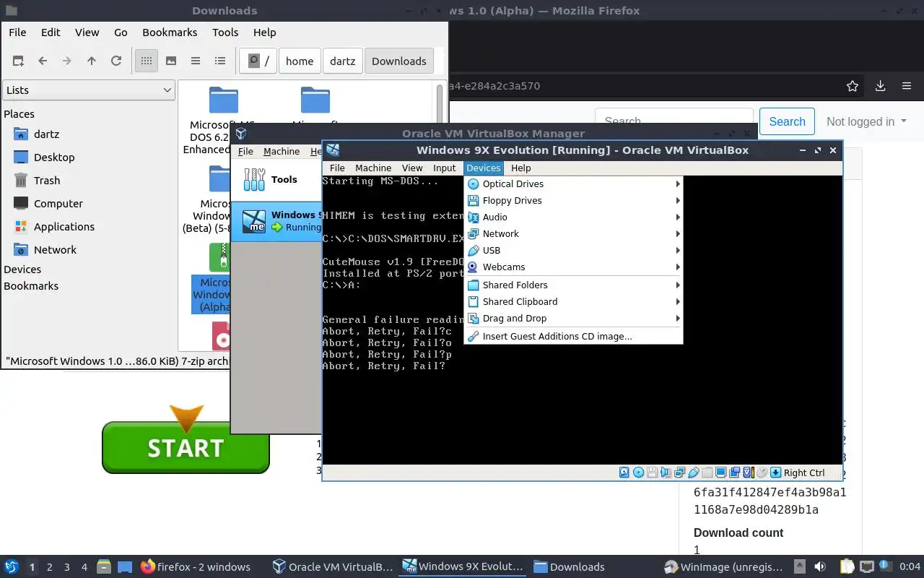The image size is (924, 578).
Task: Expand the Shared Clipboard submenu
Action: (573, 302)
